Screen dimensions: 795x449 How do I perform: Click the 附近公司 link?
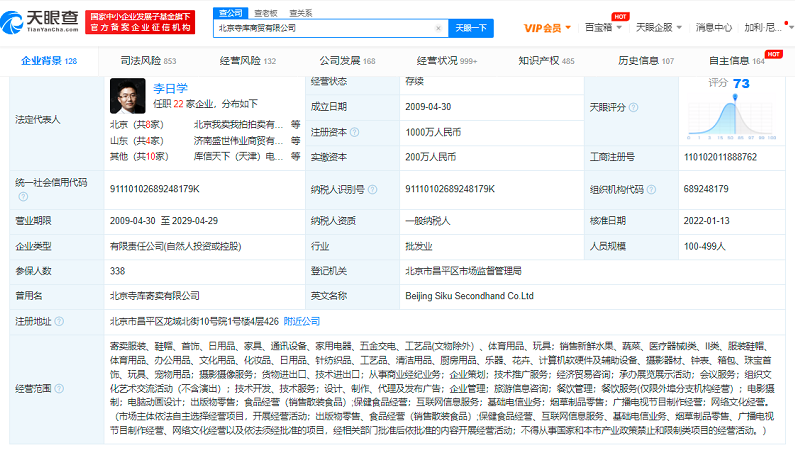click(302, 321)
